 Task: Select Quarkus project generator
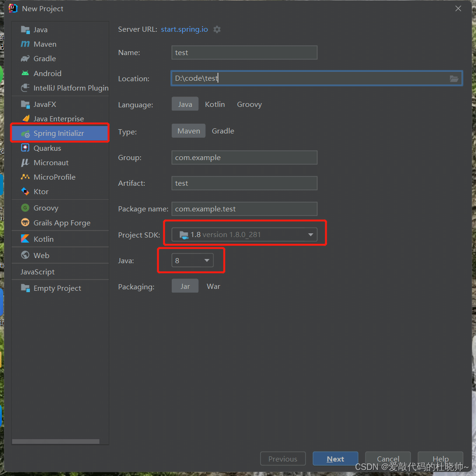(60, 148)
